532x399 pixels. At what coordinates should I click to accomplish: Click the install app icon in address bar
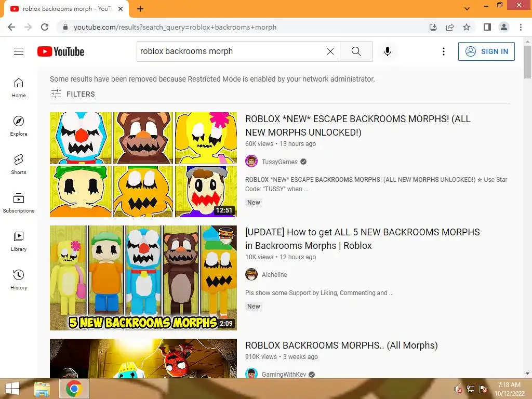433,27
